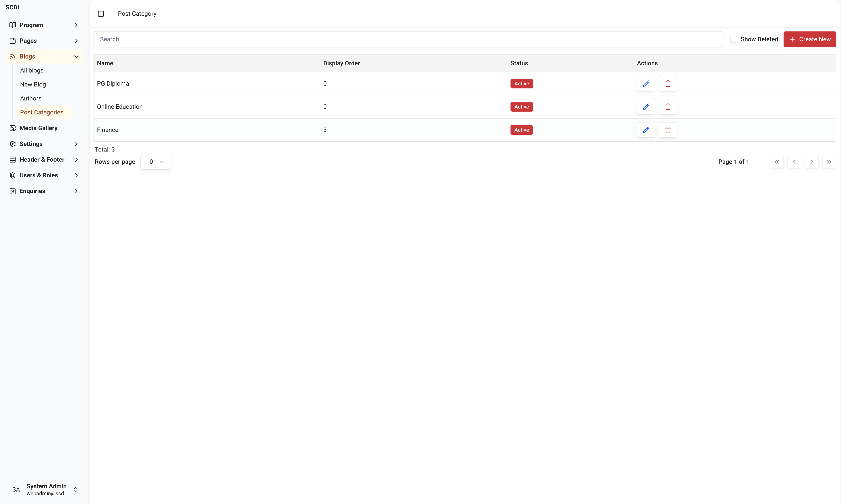Click the pencil icon for Finance

[x=646, y=130]
